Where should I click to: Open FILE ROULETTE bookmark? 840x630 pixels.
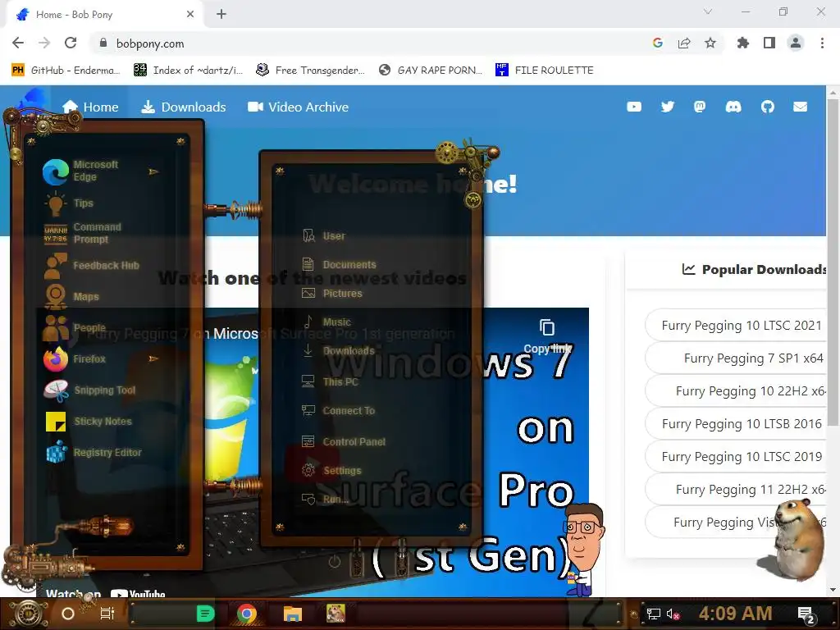tap(545, 70)
